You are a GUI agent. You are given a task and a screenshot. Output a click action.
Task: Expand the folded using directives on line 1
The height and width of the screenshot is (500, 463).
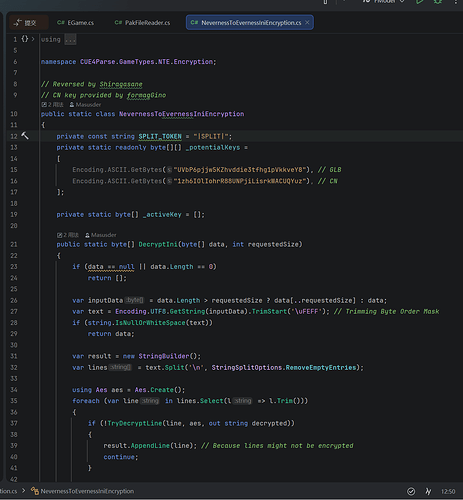point(33,39)
